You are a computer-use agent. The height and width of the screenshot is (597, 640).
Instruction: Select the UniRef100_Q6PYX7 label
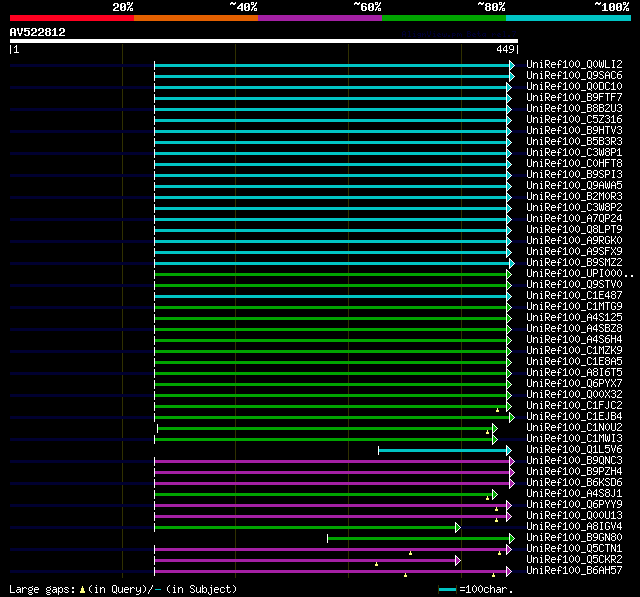(x=574, y=384)
